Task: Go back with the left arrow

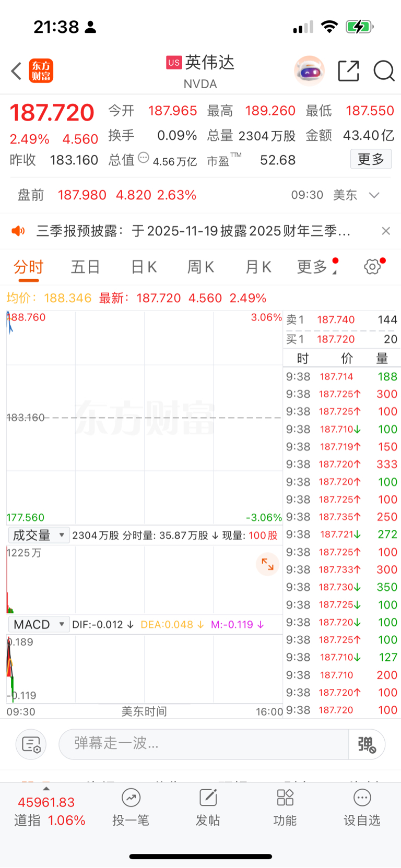Action: coord(16,71)
